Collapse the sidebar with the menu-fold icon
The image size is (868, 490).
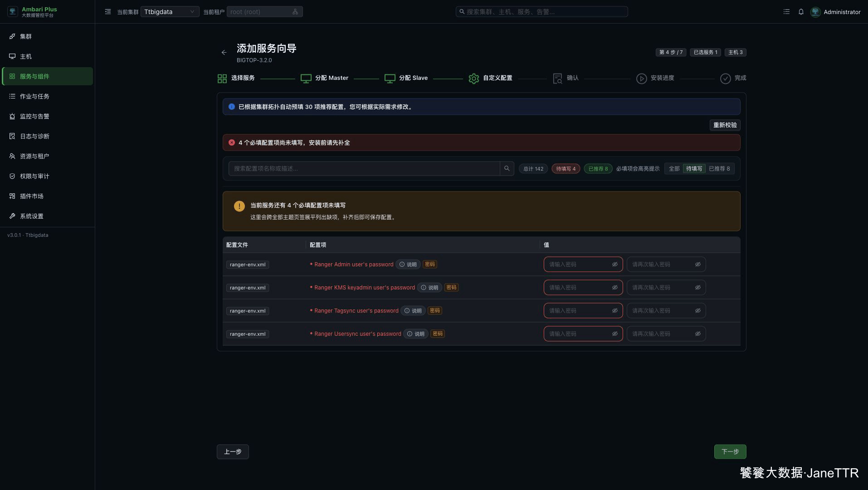108,12
